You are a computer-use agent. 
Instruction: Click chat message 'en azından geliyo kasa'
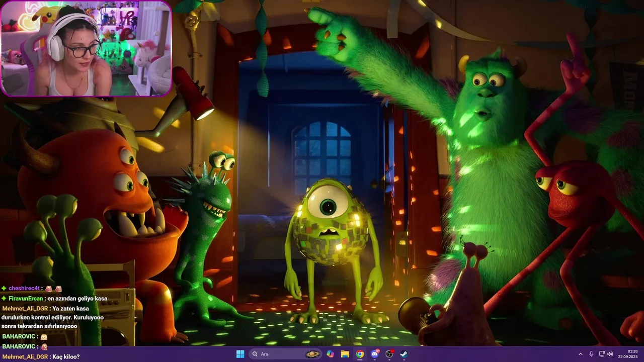77,298
